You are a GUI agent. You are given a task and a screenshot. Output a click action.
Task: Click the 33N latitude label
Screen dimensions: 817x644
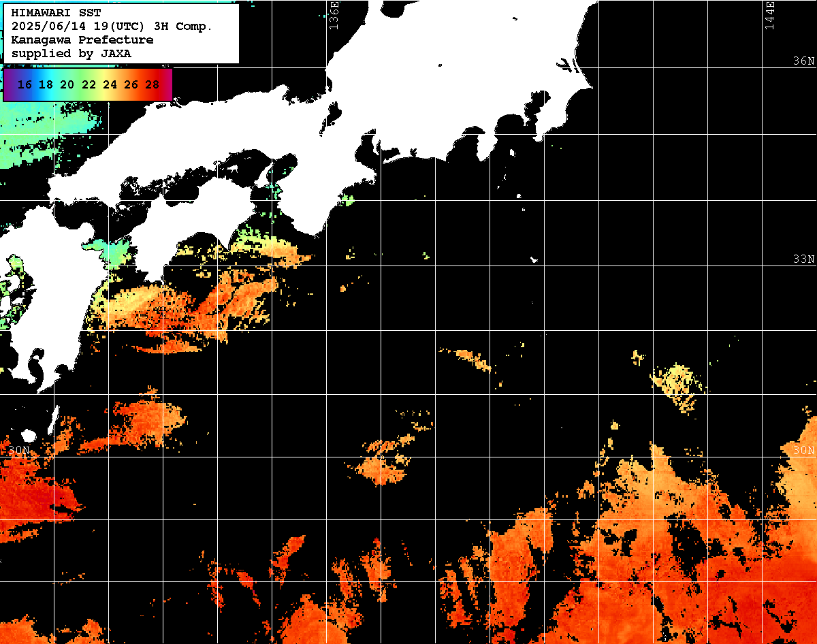click(803, 259)
